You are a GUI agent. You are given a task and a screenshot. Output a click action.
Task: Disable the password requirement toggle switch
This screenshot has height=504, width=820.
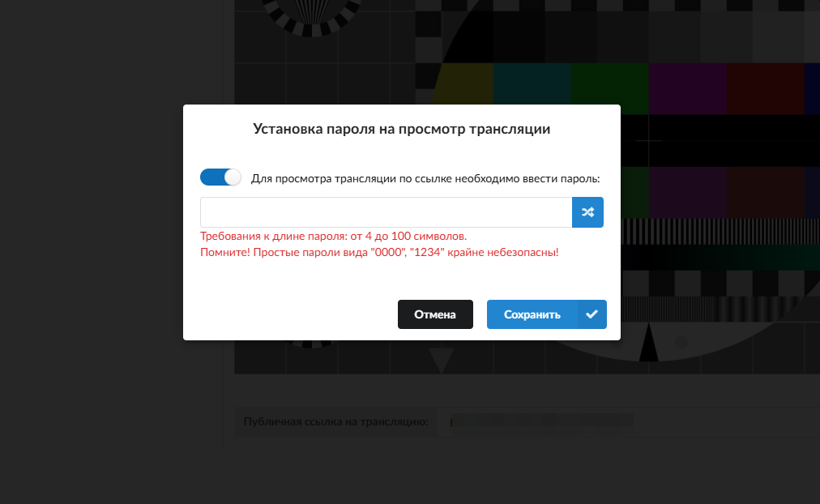click(x=220, y=177)
